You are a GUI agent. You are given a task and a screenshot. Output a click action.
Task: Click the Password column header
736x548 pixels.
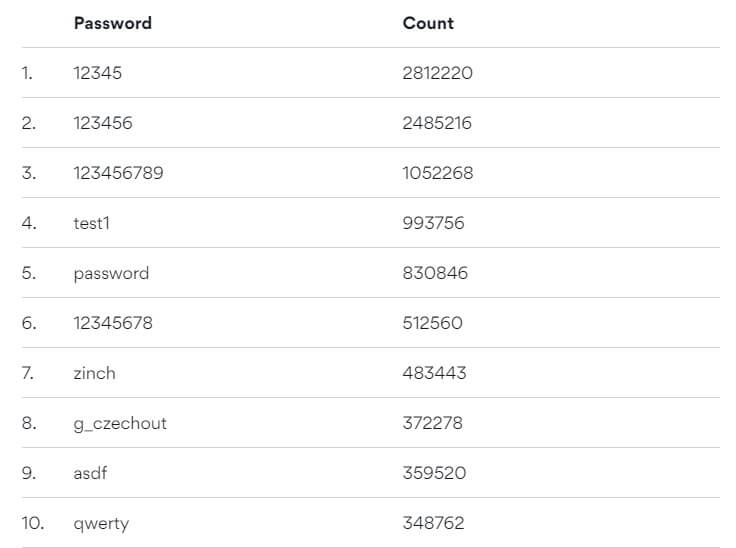(113, 23)
